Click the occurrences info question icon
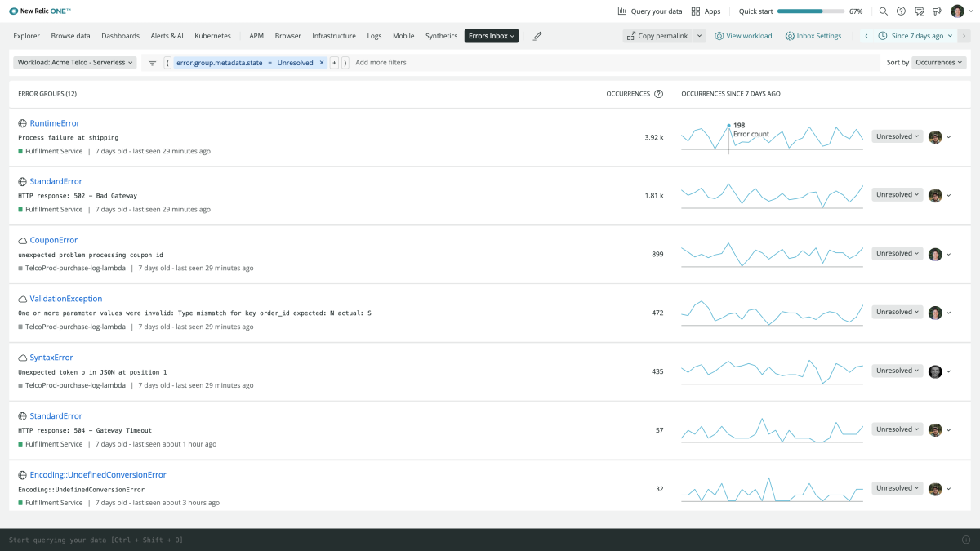The image size is (980, 551). (658, 94)
